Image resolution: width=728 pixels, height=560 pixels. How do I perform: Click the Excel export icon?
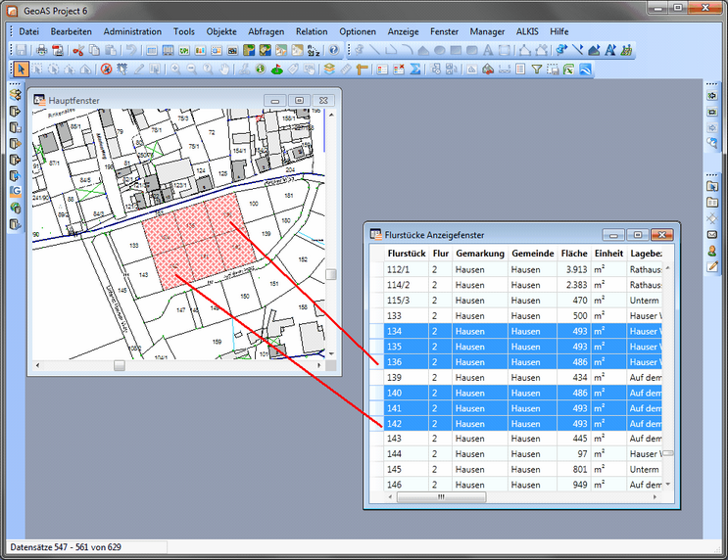point(569,70)
